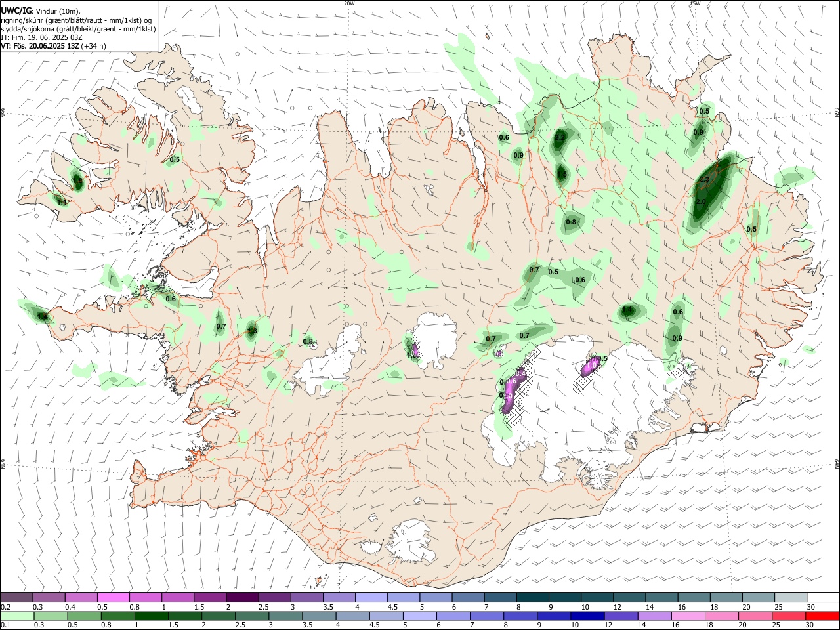Click the 0.8 value west of Langjökull glacier
The height and width of the screenshot is (630, 840).
[x=308, y=341]
